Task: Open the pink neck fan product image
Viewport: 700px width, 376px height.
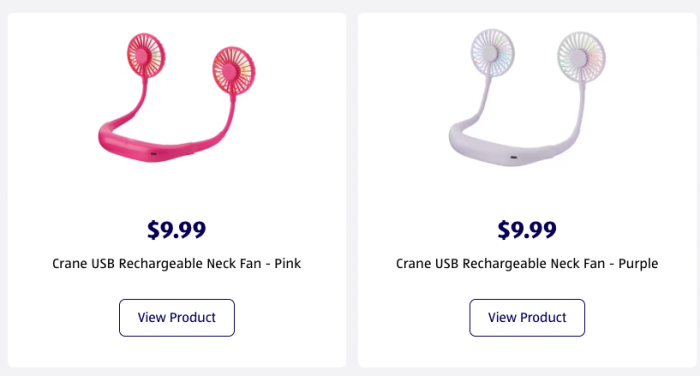Action: [x=177, y=97]
